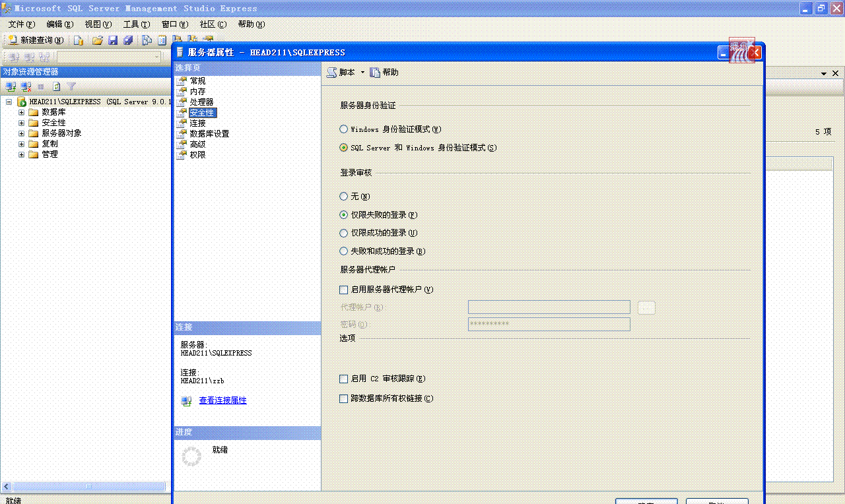Image resolution: width=845 pixels, height=504 pixels.
Task: Click the browse button beside 代理帐户 field
Action: 647,307
